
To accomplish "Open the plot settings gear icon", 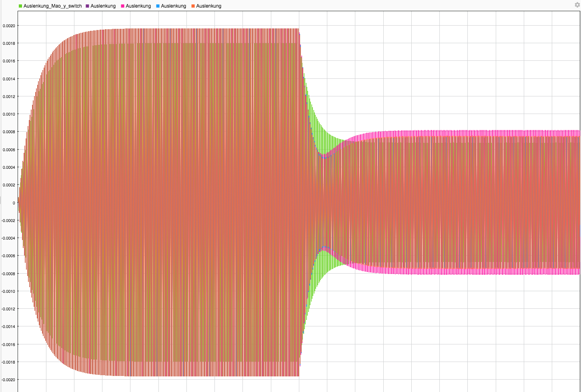I will click(x=577, y=5).
